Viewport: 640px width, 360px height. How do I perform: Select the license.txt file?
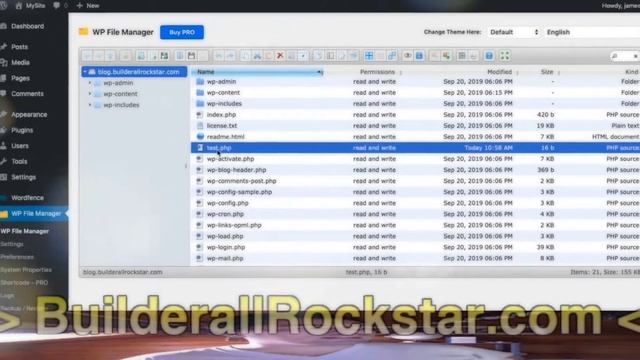(x=222, y=126)
